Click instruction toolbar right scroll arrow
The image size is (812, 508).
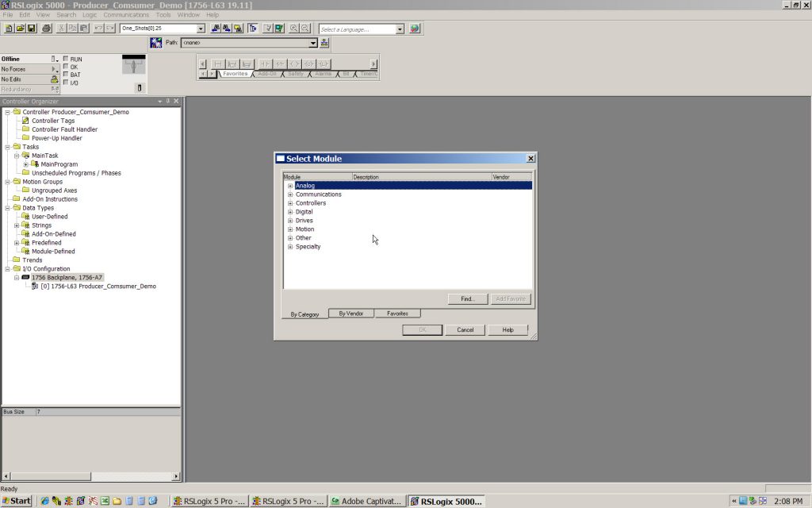pyautogui.click(x=373, y=63)
